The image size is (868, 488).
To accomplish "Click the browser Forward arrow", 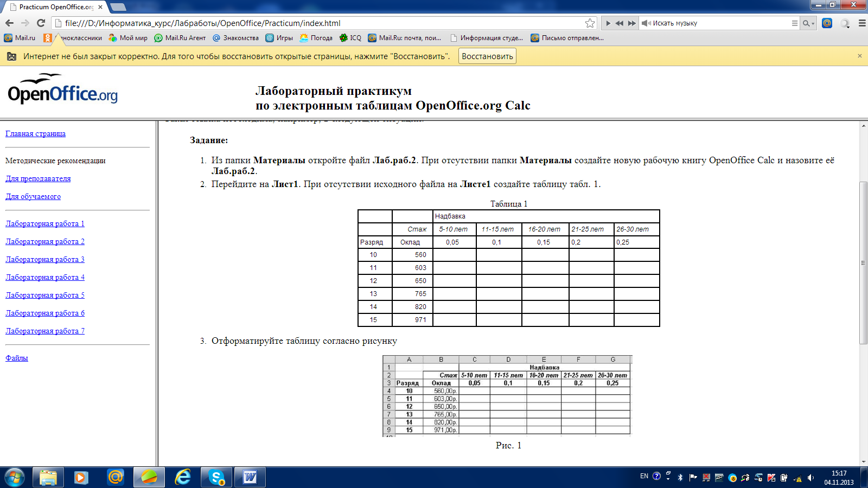I will pos(25,23).
